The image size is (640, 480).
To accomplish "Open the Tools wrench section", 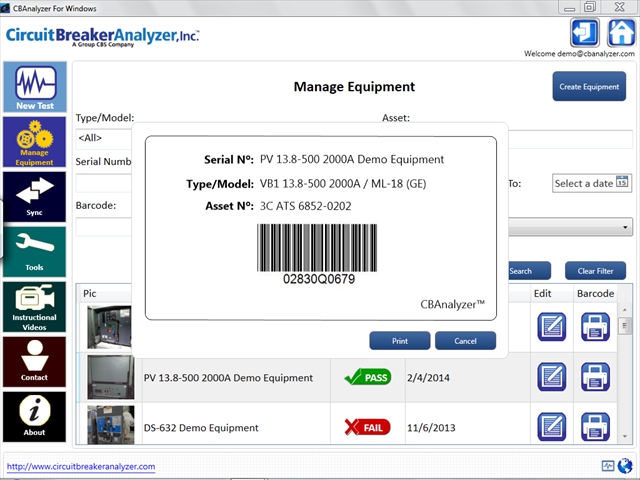I will coord(35,252).
